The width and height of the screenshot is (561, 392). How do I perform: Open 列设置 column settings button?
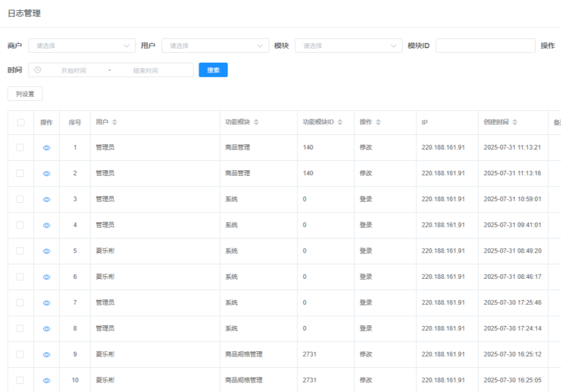[x=25, y=94]
